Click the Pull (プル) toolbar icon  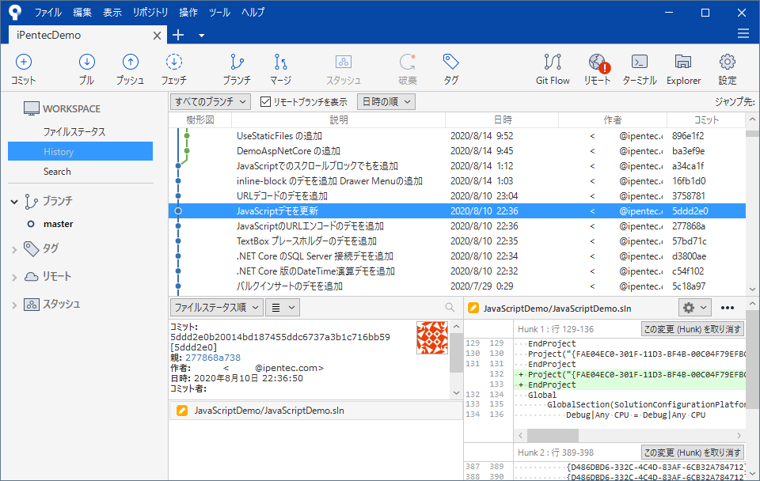coord(87,62)
